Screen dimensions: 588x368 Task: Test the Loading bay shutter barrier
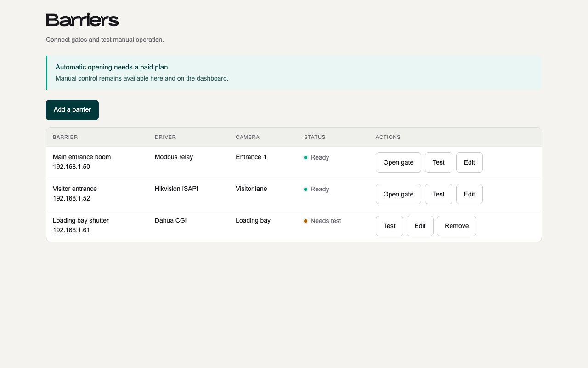390,226
